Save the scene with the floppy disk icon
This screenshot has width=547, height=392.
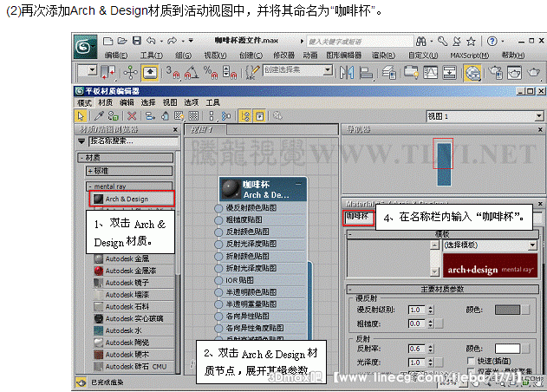click(137, 41)
